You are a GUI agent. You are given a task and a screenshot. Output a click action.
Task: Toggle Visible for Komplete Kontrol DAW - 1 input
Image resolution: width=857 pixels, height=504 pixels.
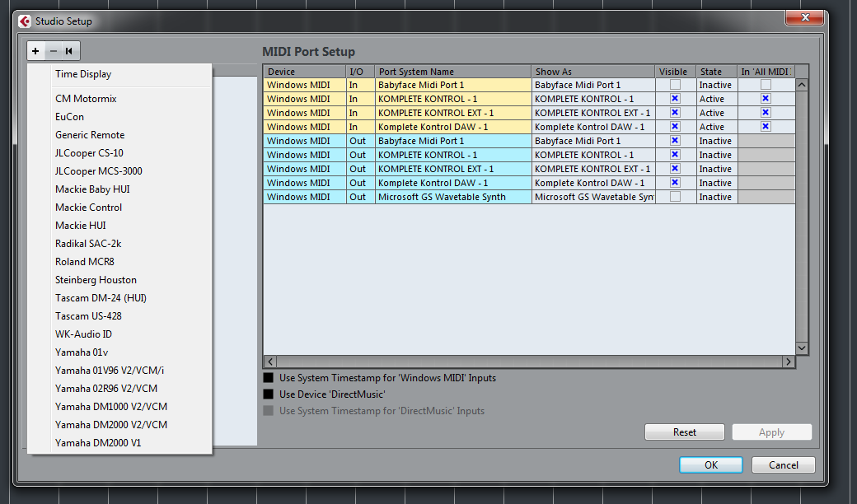pos(675,126)
